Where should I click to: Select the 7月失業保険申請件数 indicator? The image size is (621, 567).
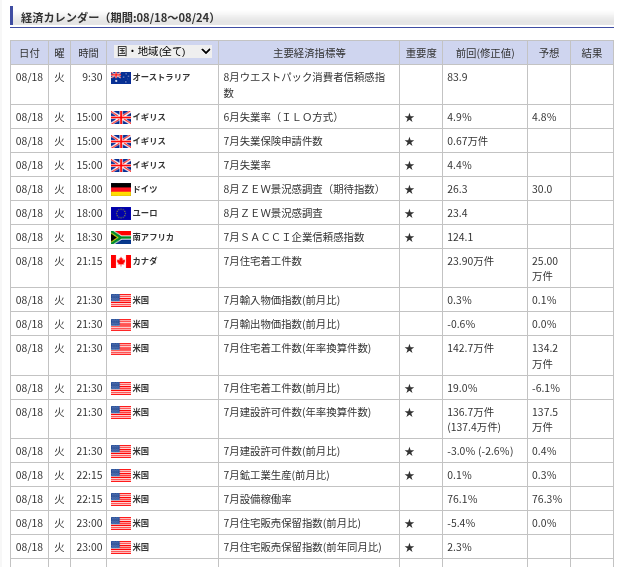click(x=273, y=141)
